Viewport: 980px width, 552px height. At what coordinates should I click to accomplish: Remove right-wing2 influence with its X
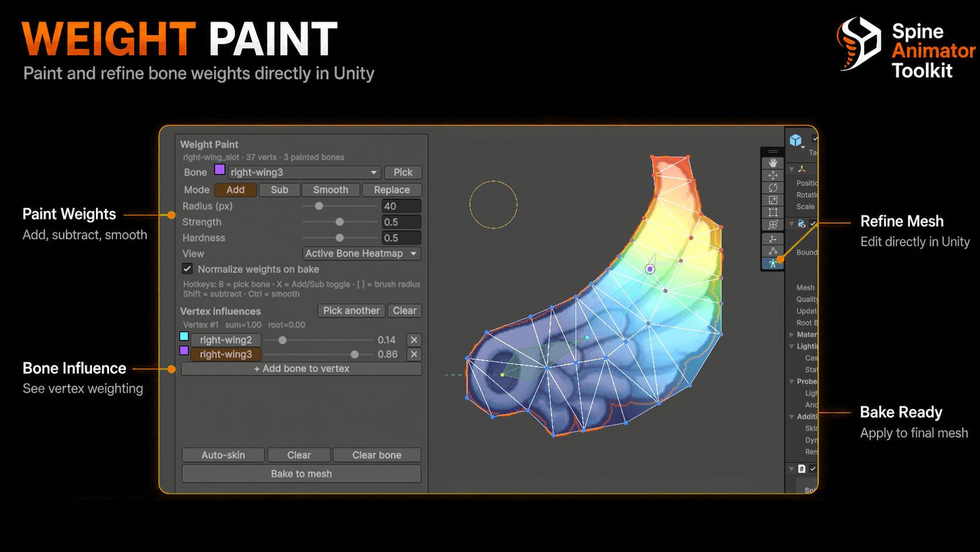pyautogui.click(x=414, y=340)
